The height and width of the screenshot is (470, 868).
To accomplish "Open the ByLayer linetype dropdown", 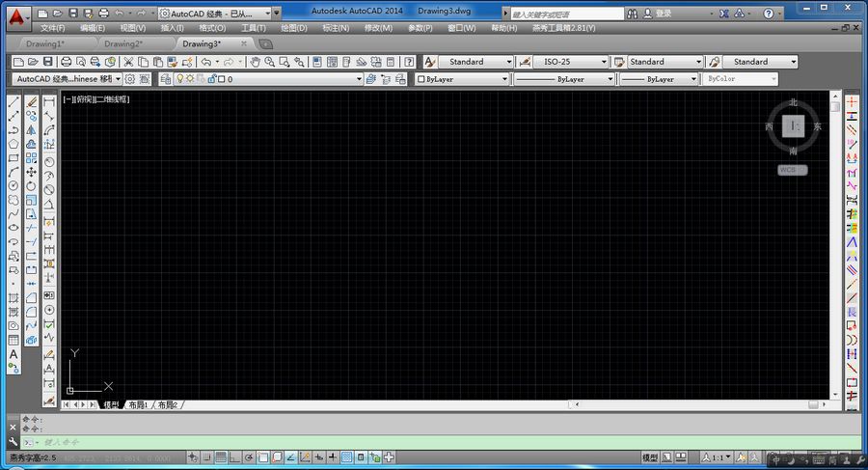I will click(564, 79).
